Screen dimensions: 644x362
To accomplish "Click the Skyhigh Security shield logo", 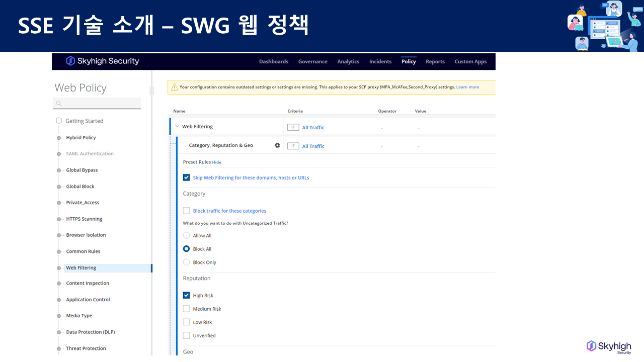I will (70, 61).
